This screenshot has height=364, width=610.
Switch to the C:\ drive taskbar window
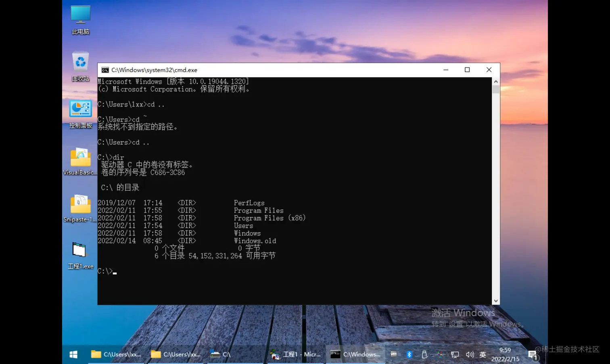pos(236,354)
